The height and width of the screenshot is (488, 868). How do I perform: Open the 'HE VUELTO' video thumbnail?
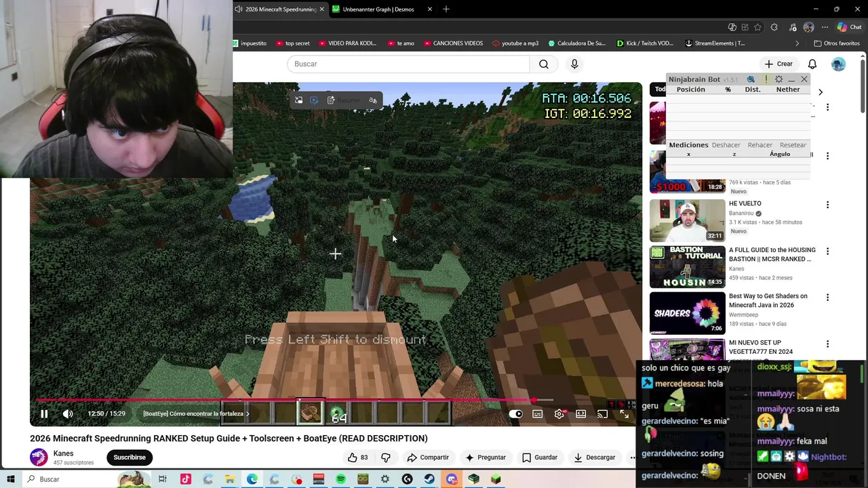point(687,220)
